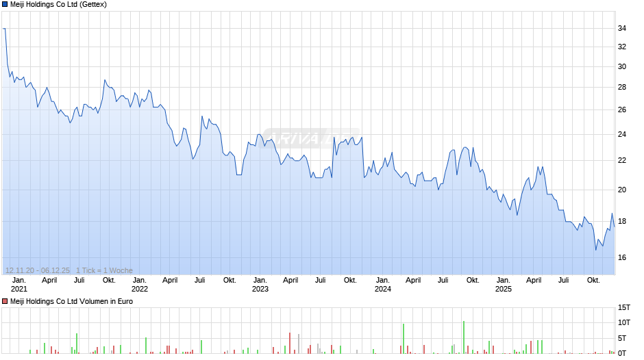
Task: Click the price axis value 28
Action: 622,87
